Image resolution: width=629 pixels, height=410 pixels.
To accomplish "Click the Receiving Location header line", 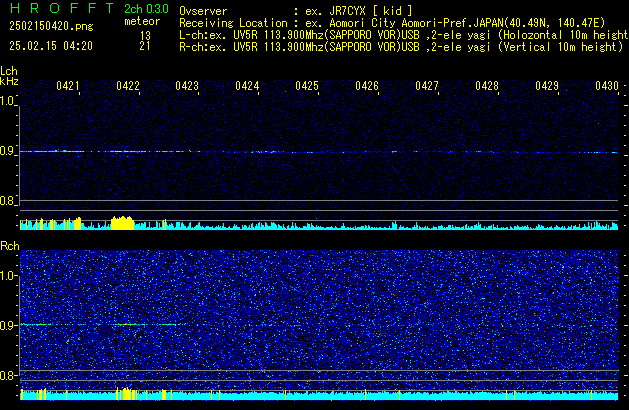I will click(392, 23).
